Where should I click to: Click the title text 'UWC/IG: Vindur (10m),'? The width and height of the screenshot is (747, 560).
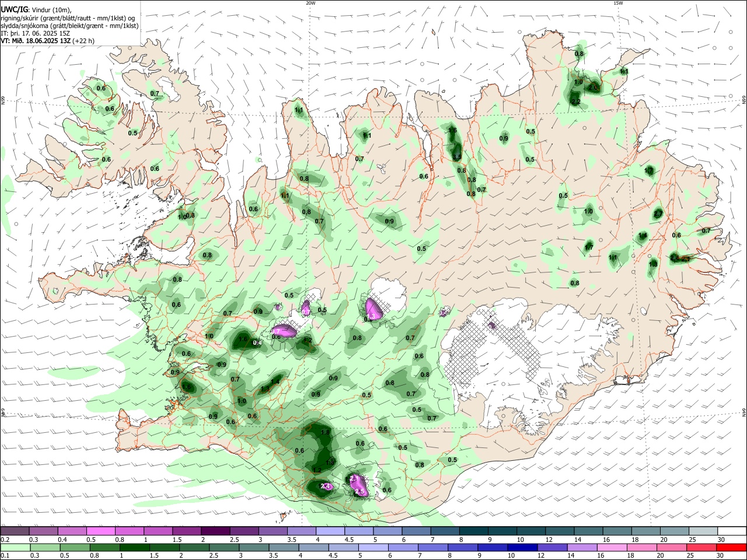coord(36,10)
